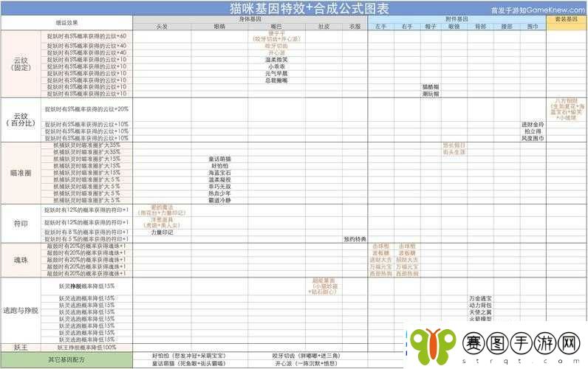This screenshot has height=369, width=588.
Task: Click the 肚皮 column header
Action: coord(324,27)
